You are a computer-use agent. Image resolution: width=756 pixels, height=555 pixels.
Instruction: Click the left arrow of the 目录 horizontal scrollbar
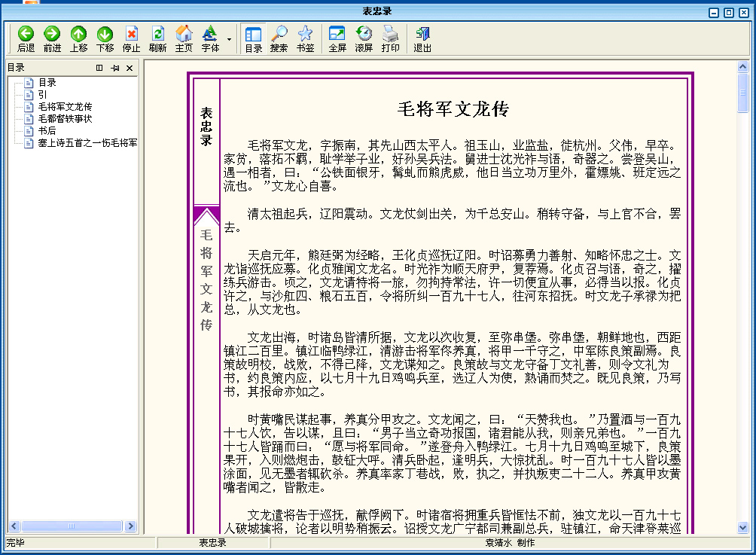coord(14,526)
